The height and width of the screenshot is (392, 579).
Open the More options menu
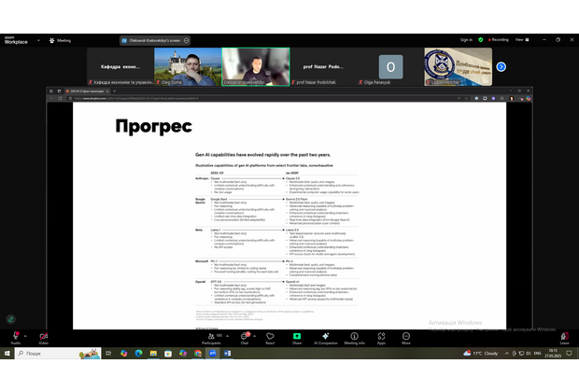point(404,336)
